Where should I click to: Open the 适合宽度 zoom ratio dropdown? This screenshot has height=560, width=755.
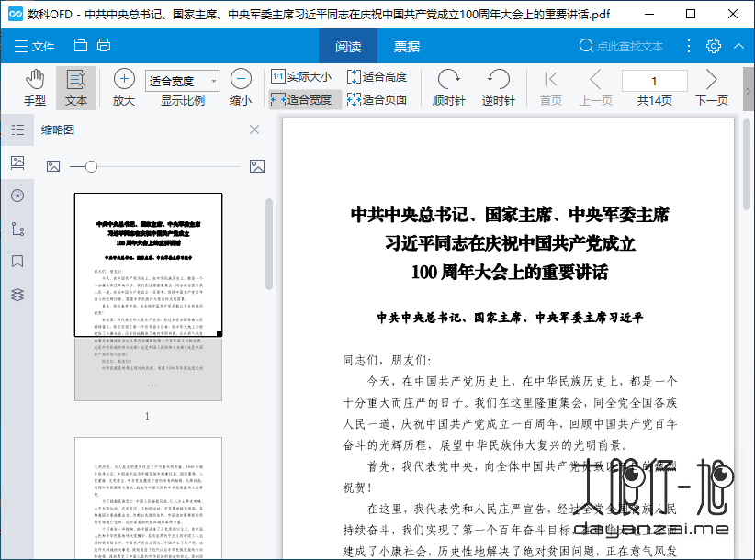(x=183, y=81)
